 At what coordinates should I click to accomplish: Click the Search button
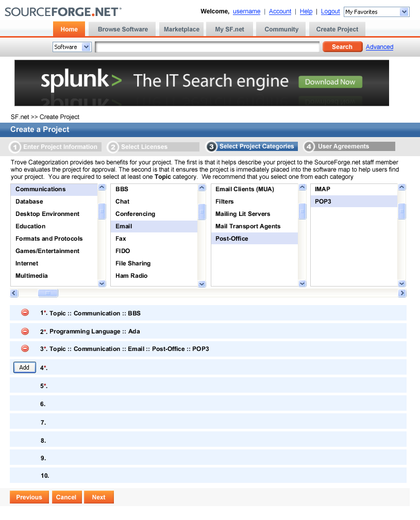click(342, 47)
